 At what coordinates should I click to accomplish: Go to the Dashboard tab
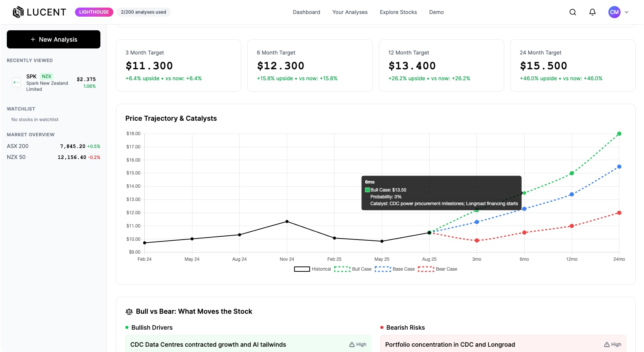click(306, 12)
